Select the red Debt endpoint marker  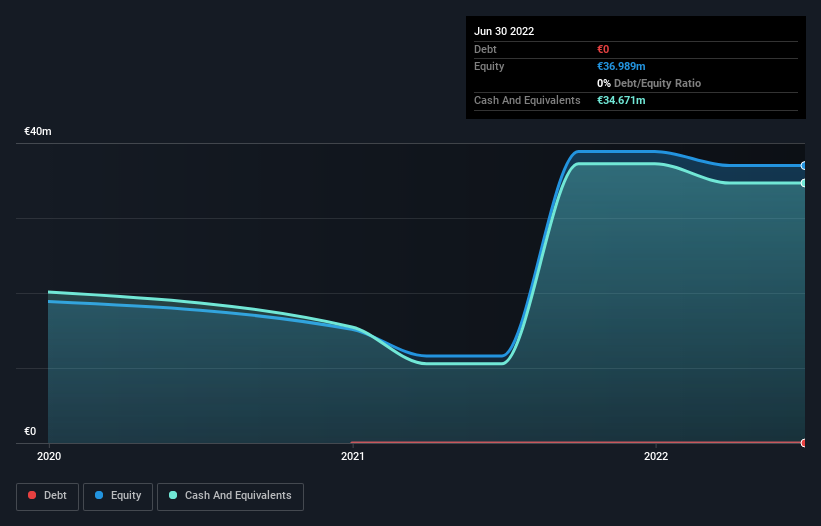[804, 443]
